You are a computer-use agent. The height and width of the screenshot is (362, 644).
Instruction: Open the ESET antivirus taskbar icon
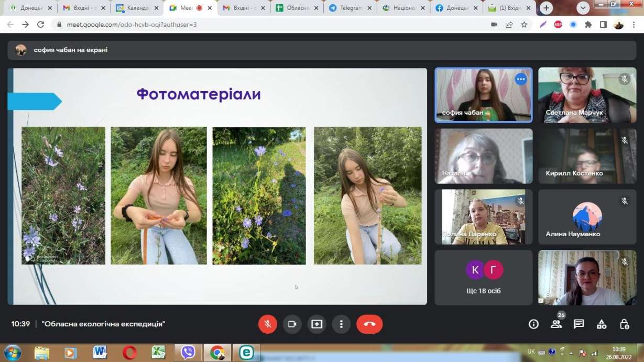click(x=246, y=353)
